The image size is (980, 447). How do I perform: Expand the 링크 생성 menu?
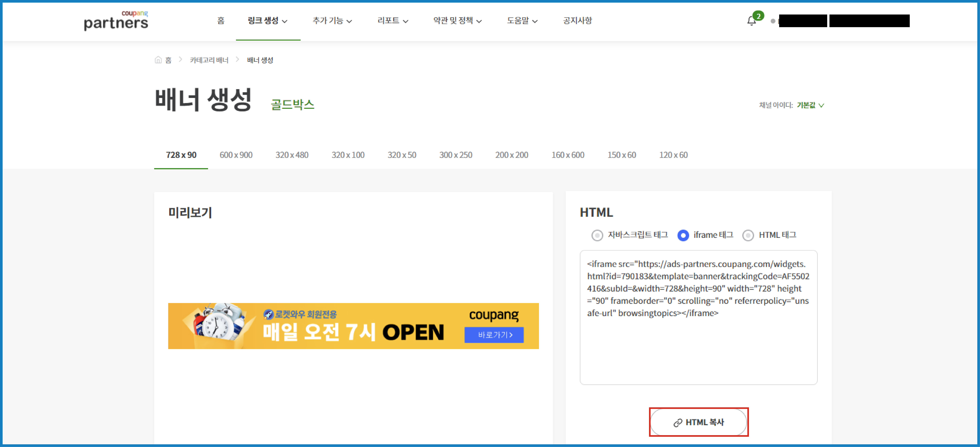(x=267, y=21)
